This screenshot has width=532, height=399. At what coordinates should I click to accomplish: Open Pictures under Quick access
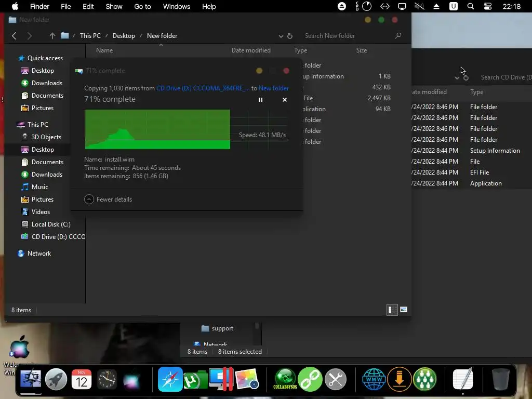point(43,108)
